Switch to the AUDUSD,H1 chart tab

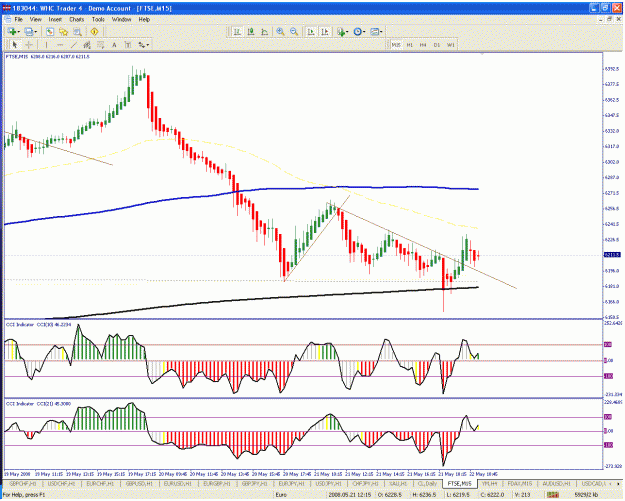(x=556, y=483)
